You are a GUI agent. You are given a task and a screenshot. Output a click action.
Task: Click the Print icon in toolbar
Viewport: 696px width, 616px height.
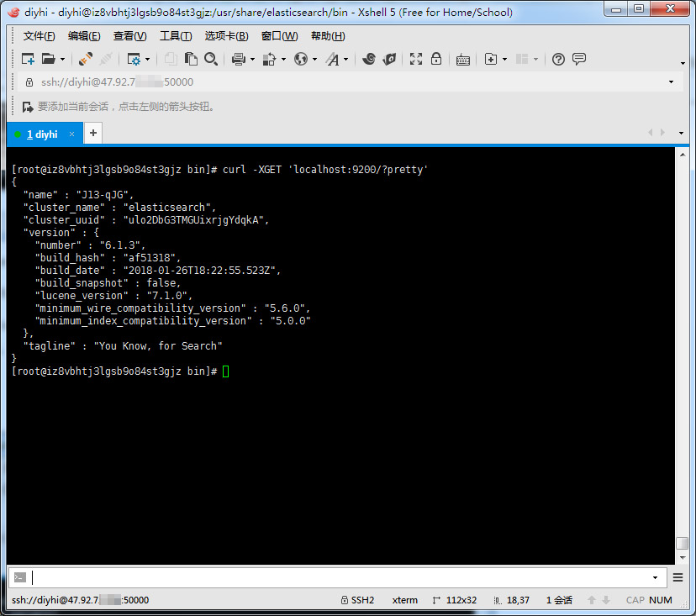click(x=238, y=59)
